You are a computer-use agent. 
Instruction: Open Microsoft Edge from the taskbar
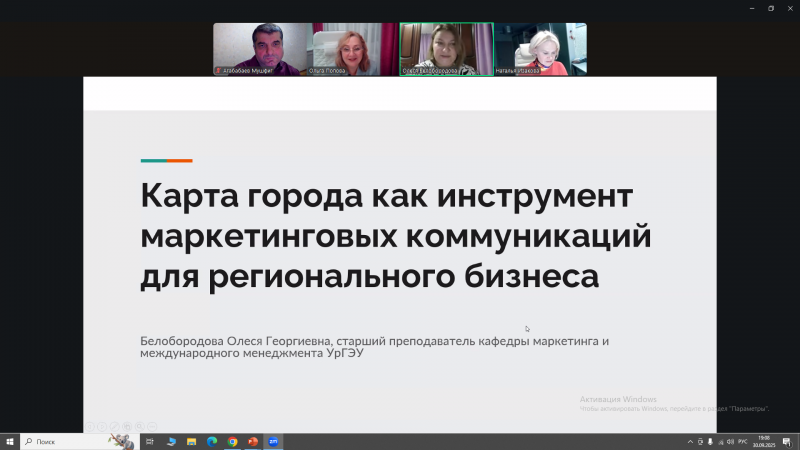[x=212, y=441]
